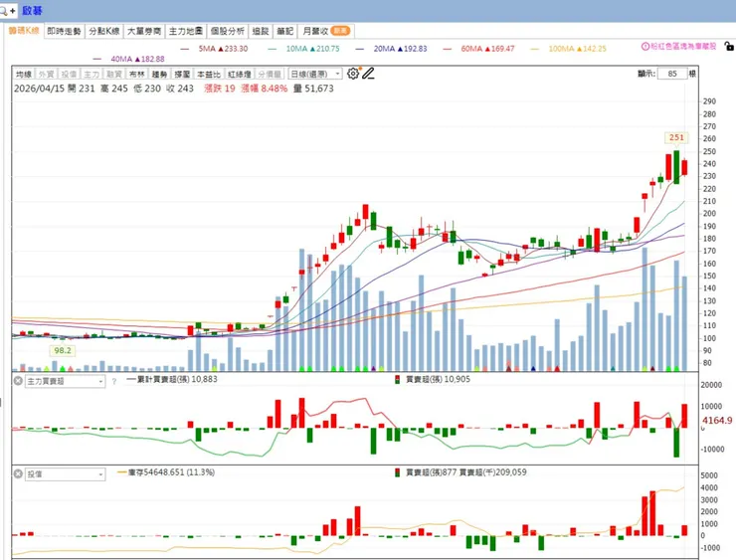Switch to the 分點K線 tab
Image resolution: width=736 pixels, height=560 pixels.
(x=104, y=31)
